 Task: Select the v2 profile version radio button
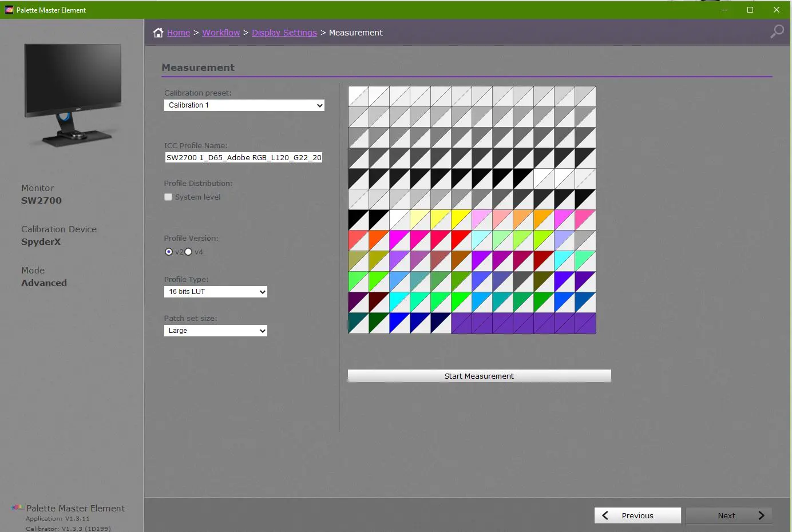pos(169,252)
